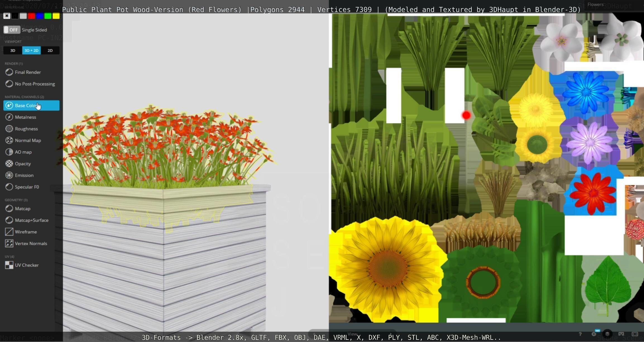This screenshot has width=644, height=342.
Task: Pick red wireframe color
Action: coord(32,16)
